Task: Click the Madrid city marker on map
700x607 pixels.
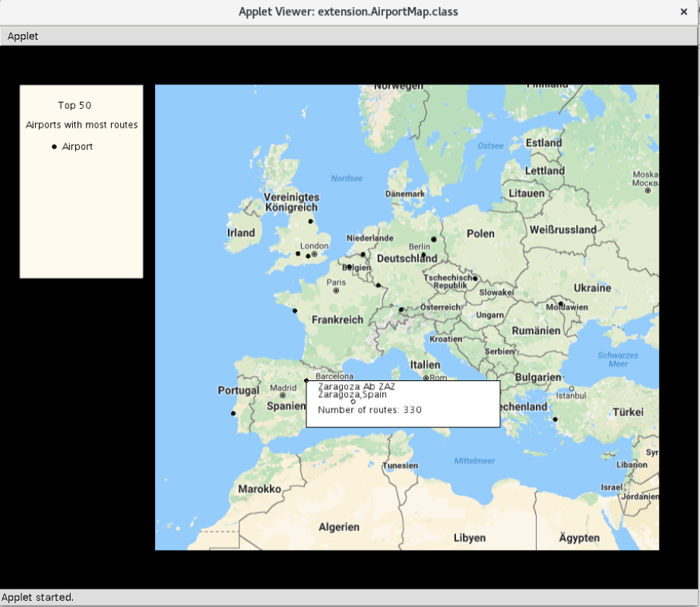Action: [x=283, y=395]
